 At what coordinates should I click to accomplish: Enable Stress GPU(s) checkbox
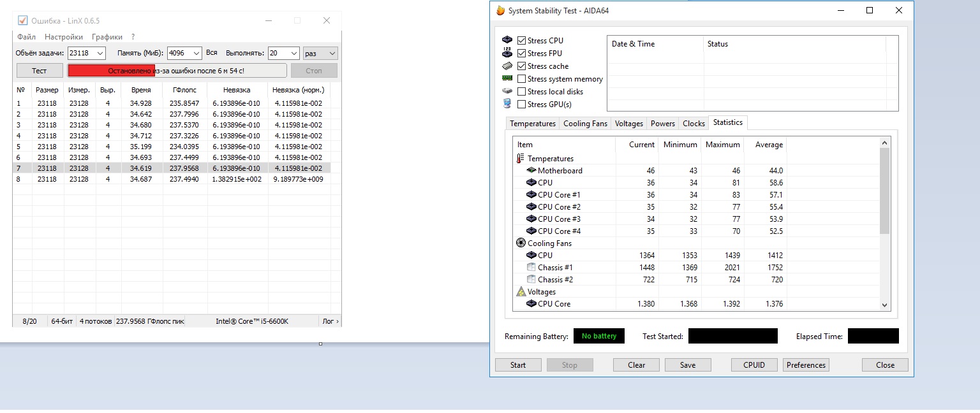pyautogui.click(x=522, y=104)
